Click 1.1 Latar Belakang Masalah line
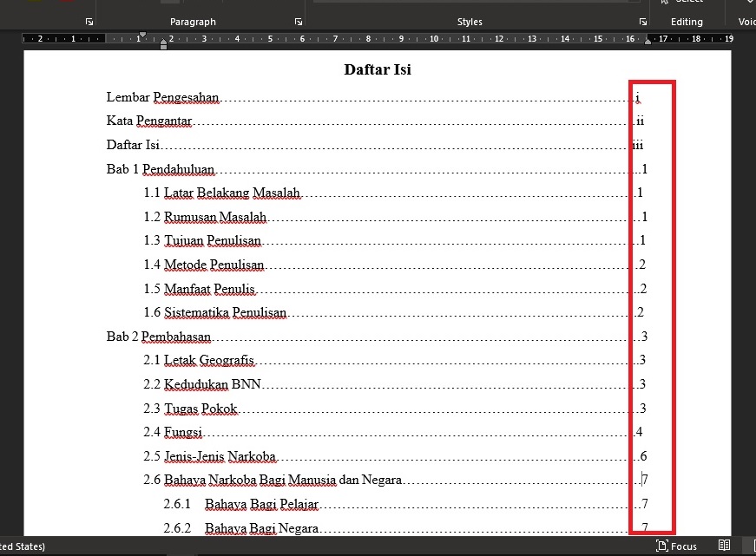Viewport: 756px width, 556px height. (x=393, y=193)
